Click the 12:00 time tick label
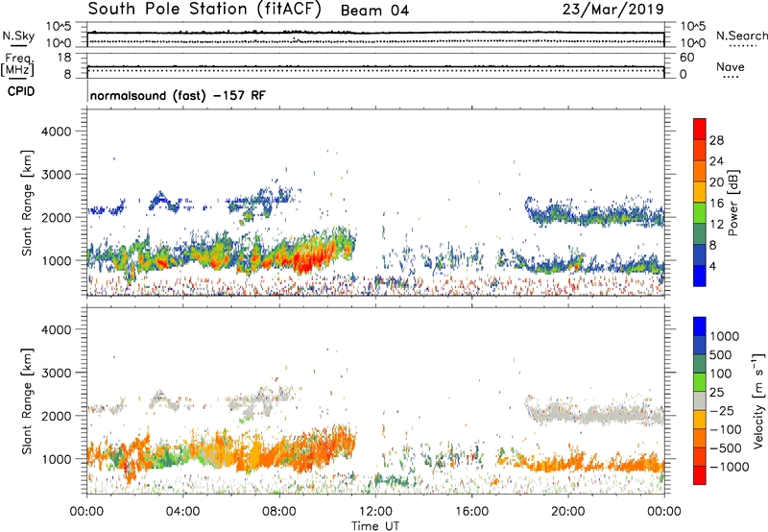 [x=375, y=512]
